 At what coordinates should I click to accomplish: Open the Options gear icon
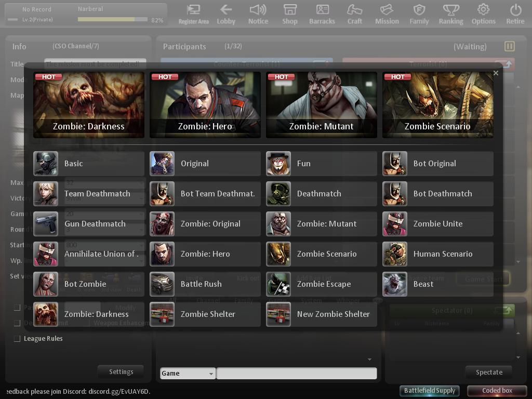[x=484, y=14]
